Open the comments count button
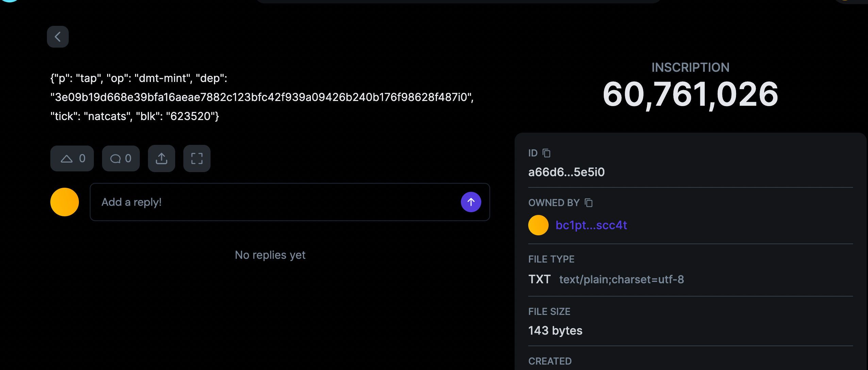 [x=121, y=158]
